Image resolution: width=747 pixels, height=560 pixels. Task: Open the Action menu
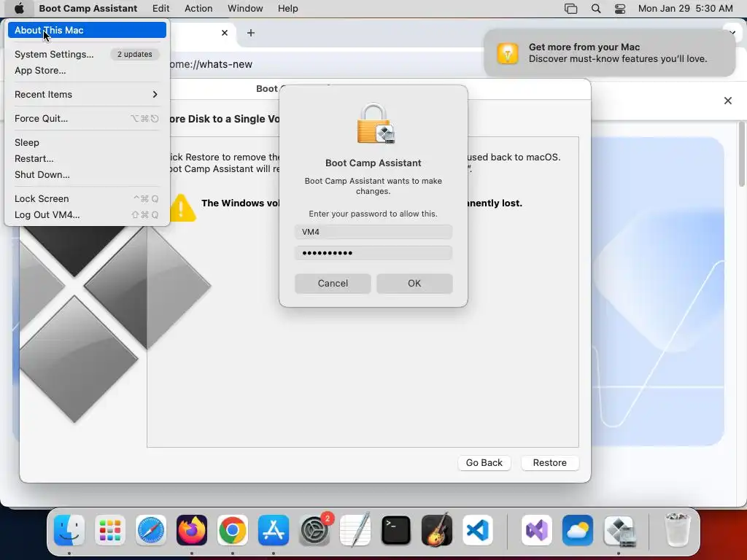pos(198,8)
